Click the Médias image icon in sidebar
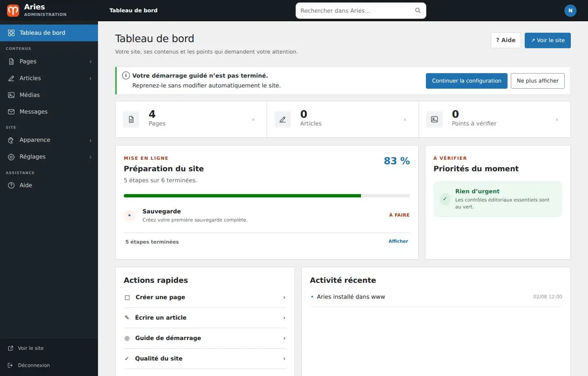588x376 pixels. (x=11, y=95)
